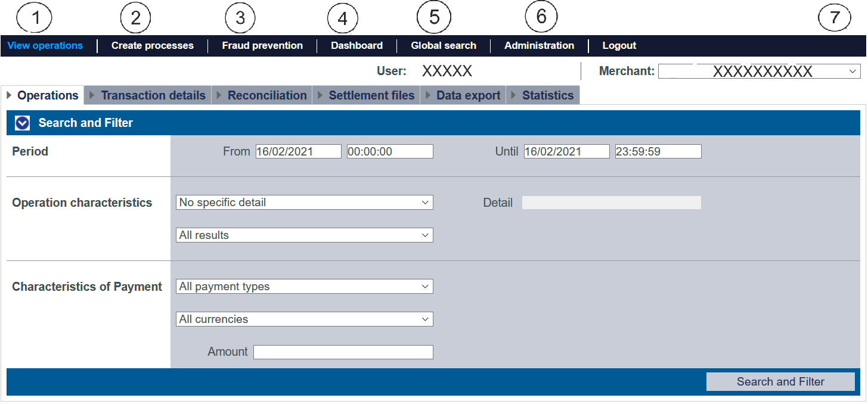Open the Administration menu

pyautogui.click(x=539, y=46)
